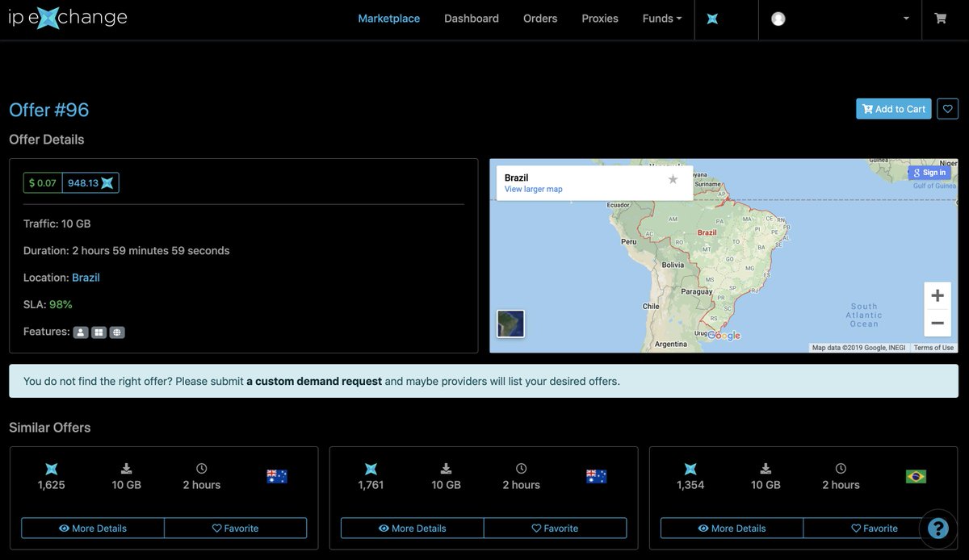Favorite the 1,354 token offer
The width and height of the screenshot is (969, 560).
(x=875, y=529)
